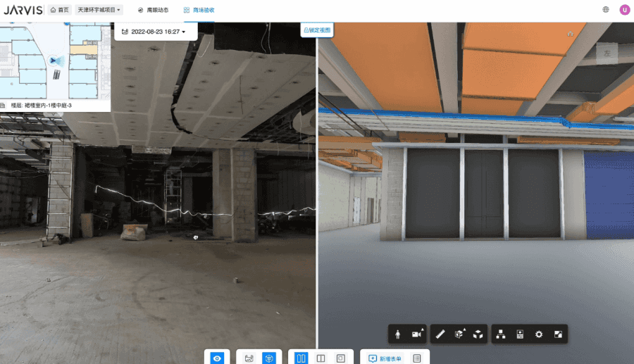This screenshot has width=634, height=364.
Task: Go to the 首页 home menu
Action: [59, 10]
